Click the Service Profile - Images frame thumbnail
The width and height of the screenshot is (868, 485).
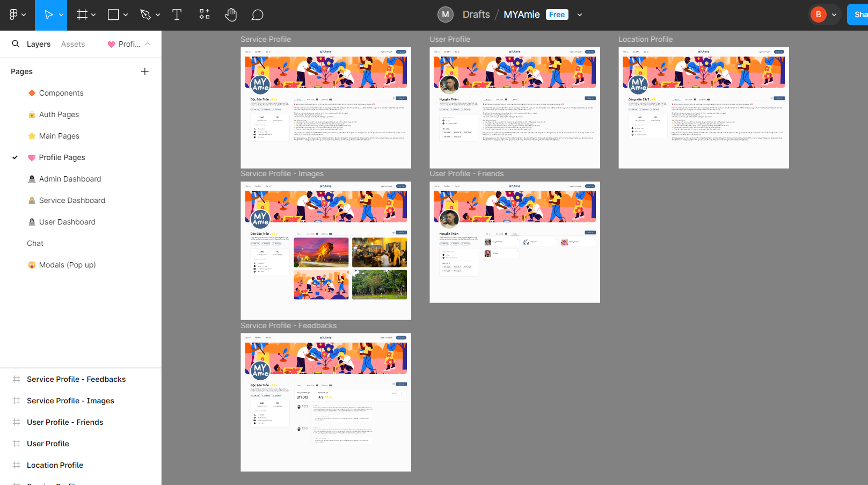(326, 250)
